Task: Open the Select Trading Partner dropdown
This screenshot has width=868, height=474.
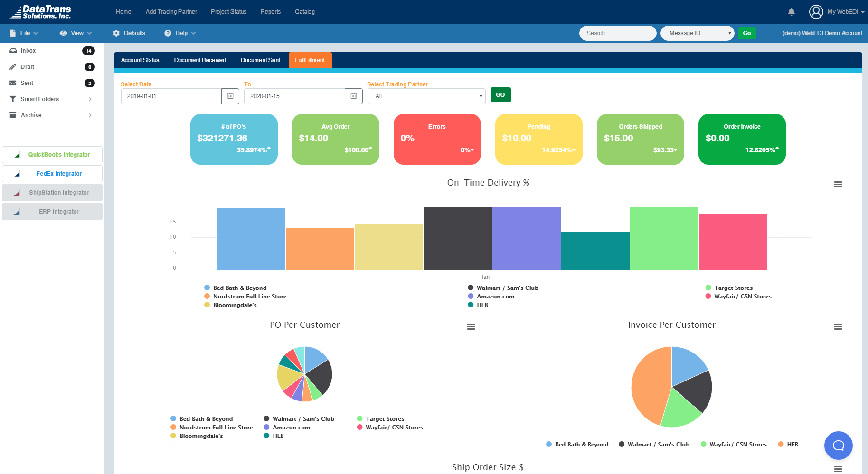Action: [x=426, y=96]
